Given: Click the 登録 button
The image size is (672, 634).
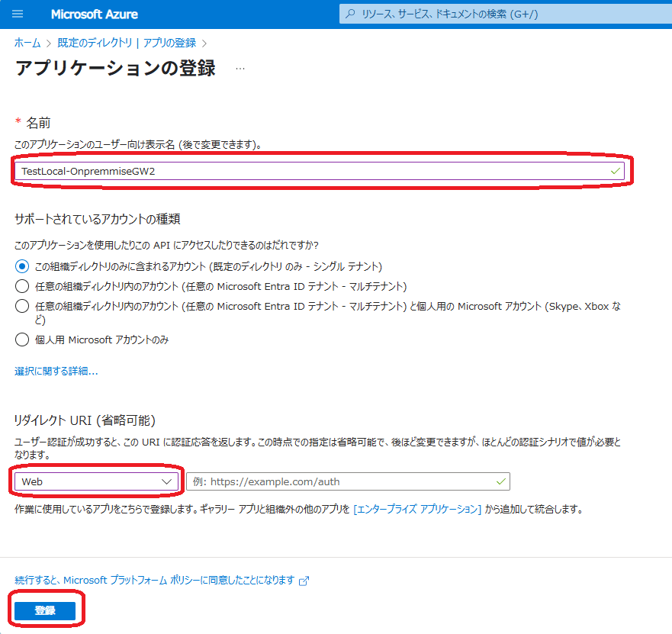Looking at the screenshot, I should [45, 610].
